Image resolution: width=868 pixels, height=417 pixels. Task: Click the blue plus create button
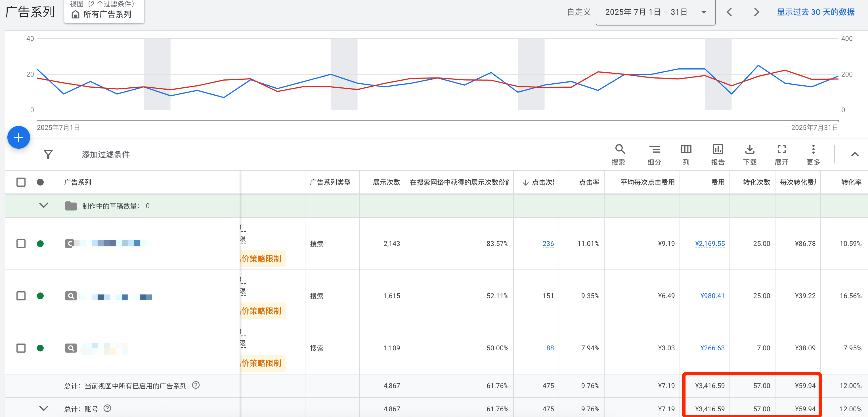click(x=19, y=137)
